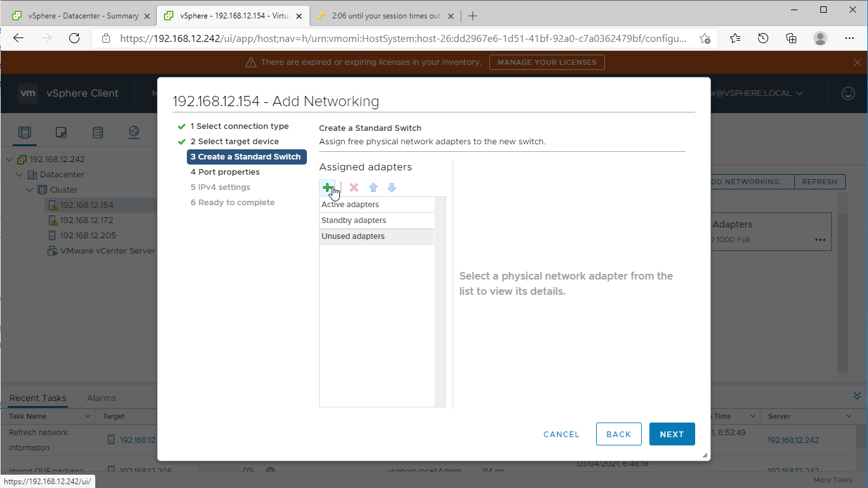Click the More Tasks link
The height and width of the screenshot is (488, 868).
(832, 480)
